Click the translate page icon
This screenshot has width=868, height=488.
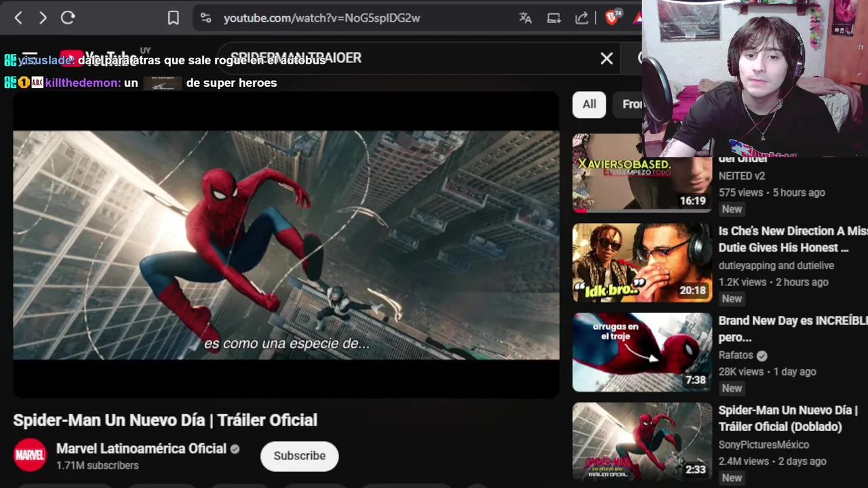(x=526, y=18)
